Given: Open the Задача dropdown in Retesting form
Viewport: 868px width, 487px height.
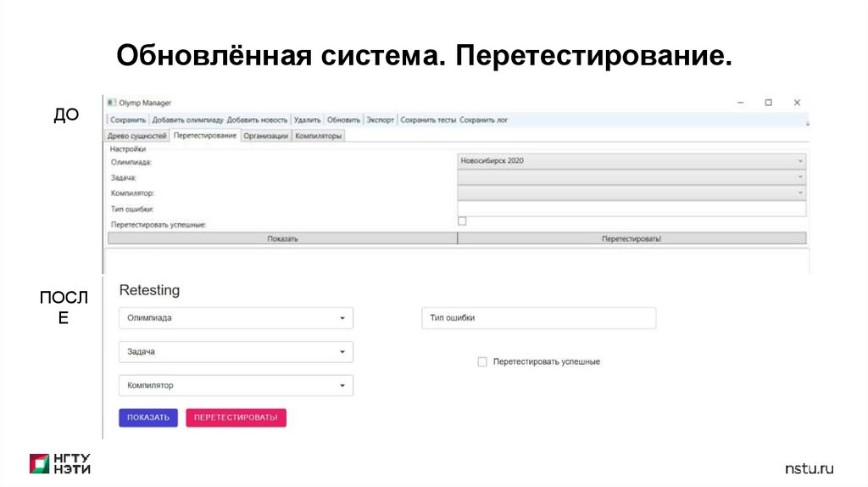Looking at the screenshot, I should (x=236, y=352).
